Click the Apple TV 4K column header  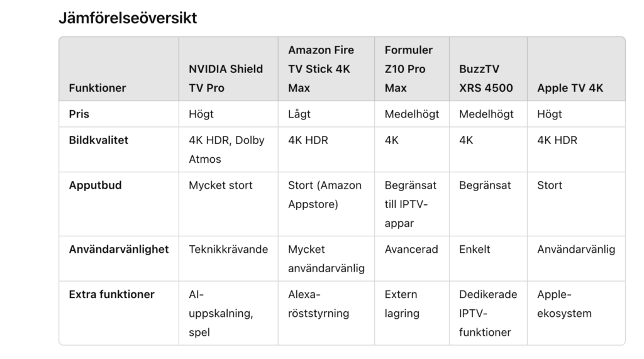(x=570, y=88)
